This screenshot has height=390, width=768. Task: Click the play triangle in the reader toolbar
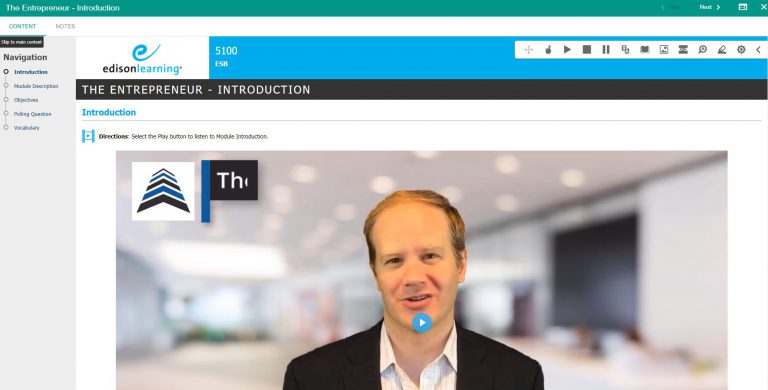coord(567,49)
